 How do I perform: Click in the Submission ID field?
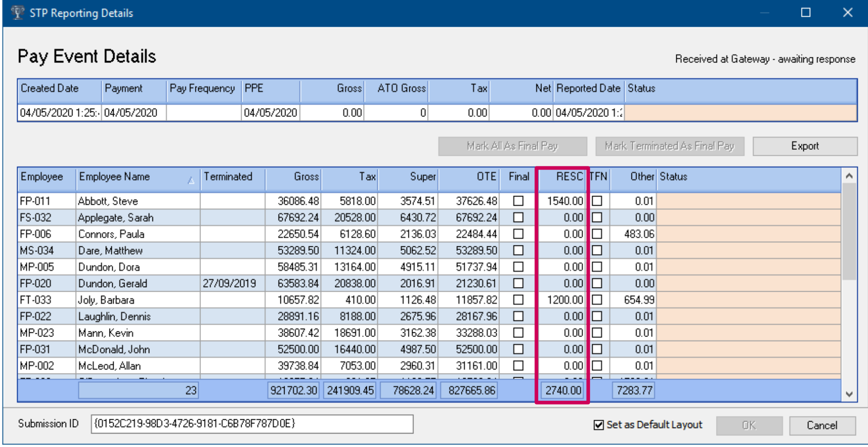click(252, 424)
